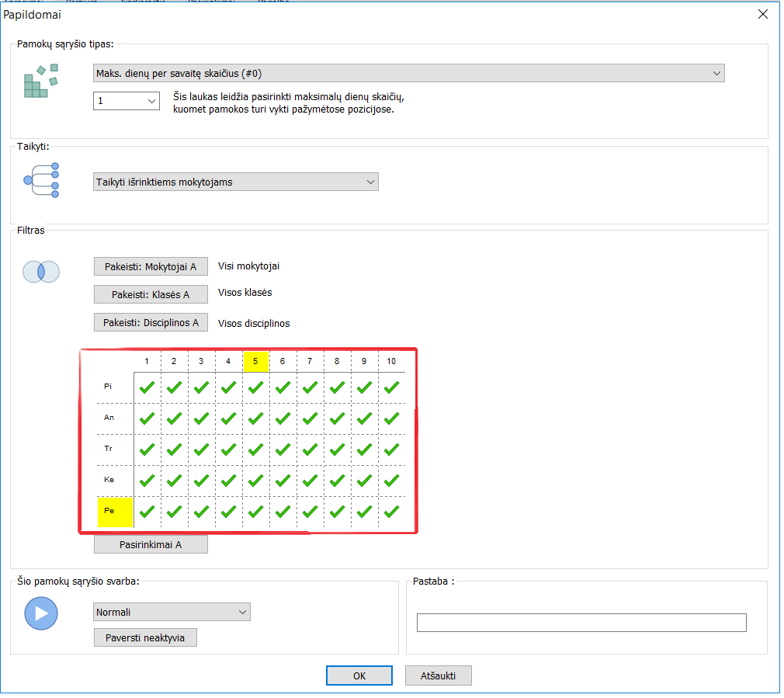
Task: Click the green blocks lesson relation icon
Action: pos(40,82)
